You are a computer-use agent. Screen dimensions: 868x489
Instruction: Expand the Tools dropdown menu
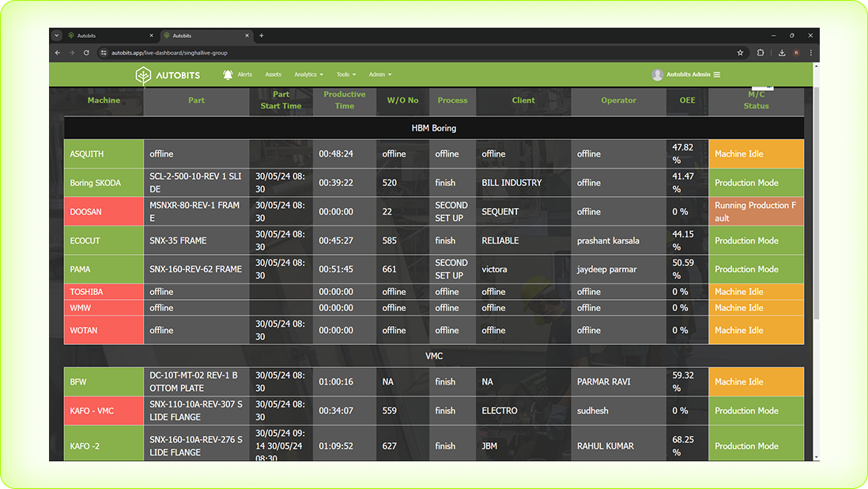[x=346, y=74]
